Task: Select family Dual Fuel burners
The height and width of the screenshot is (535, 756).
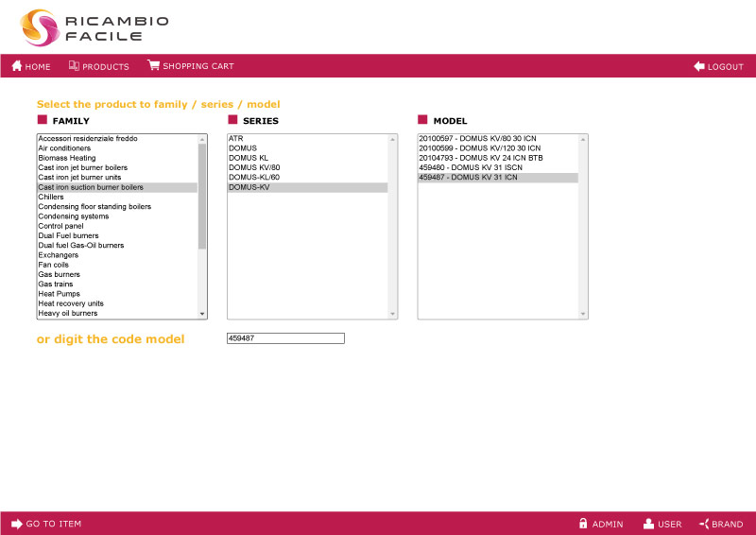Action: click(x=117, y=235)
